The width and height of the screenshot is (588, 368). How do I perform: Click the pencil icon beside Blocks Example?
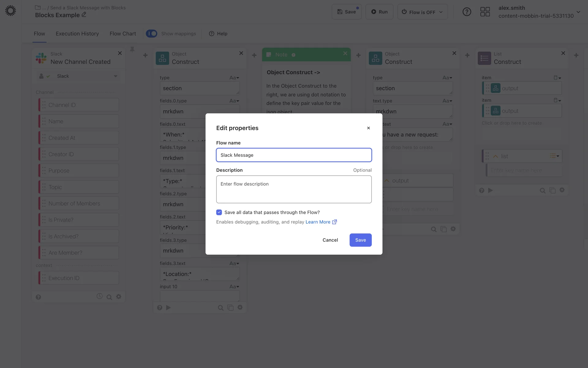coord(84,15)
